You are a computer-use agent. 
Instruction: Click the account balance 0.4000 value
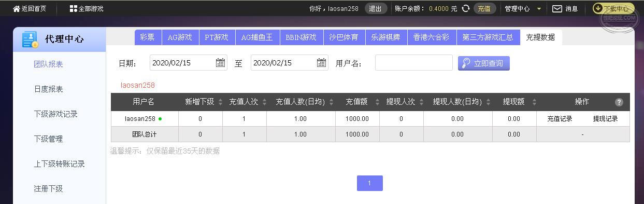click(439, 9)
